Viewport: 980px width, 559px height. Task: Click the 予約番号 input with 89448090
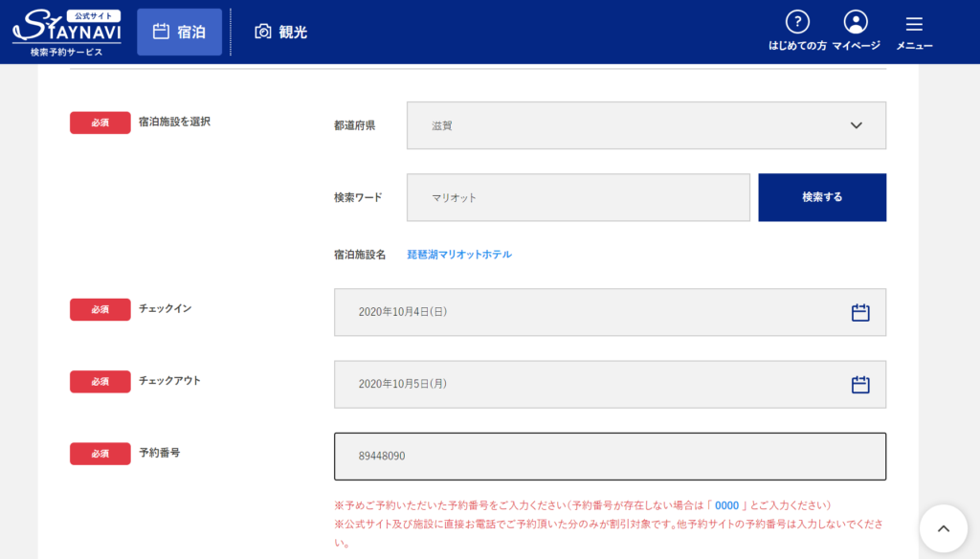click(x=610, y=456)
